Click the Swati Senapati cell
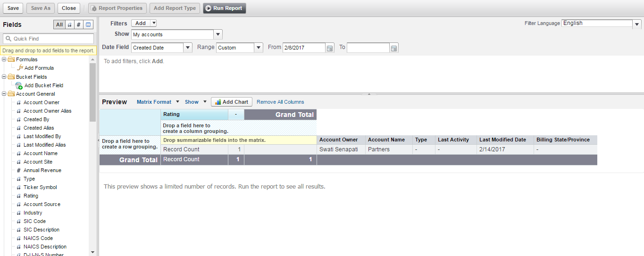This screenshot has width=644, height=256. click(x=341, y=149)
